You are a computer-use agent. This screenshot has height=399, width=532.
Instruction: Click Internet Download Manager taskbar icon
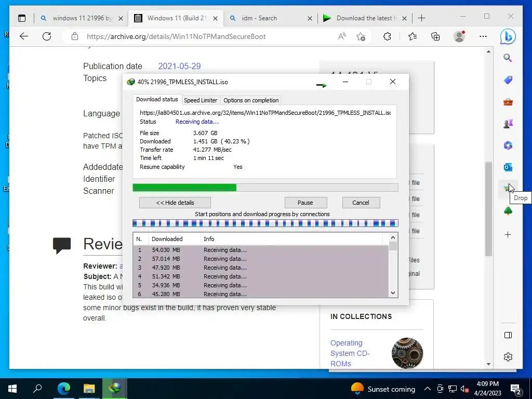115,389
